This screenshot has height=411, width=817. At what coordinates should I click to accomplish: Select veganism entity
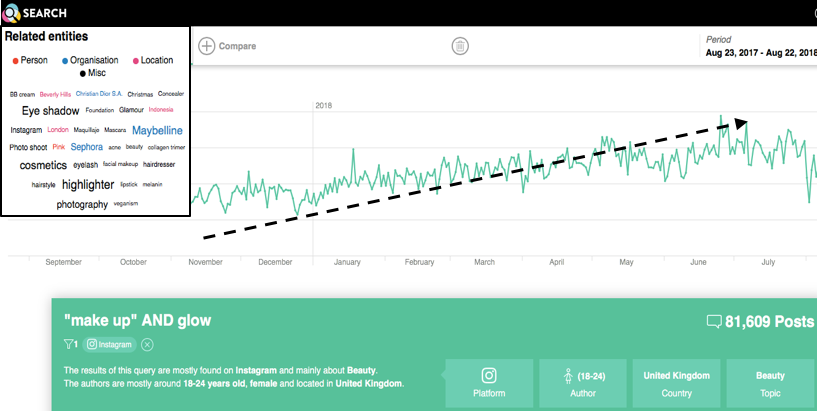pyautogui.click(x=126, y=204)
